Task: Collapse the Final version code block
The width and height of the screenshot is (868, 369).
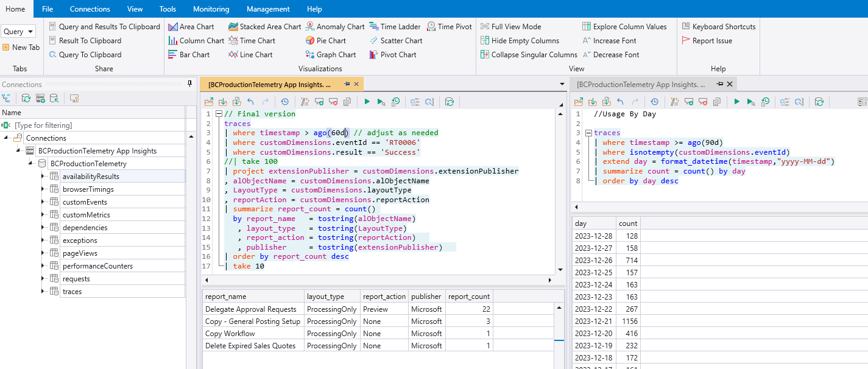Action: (219, 114)
